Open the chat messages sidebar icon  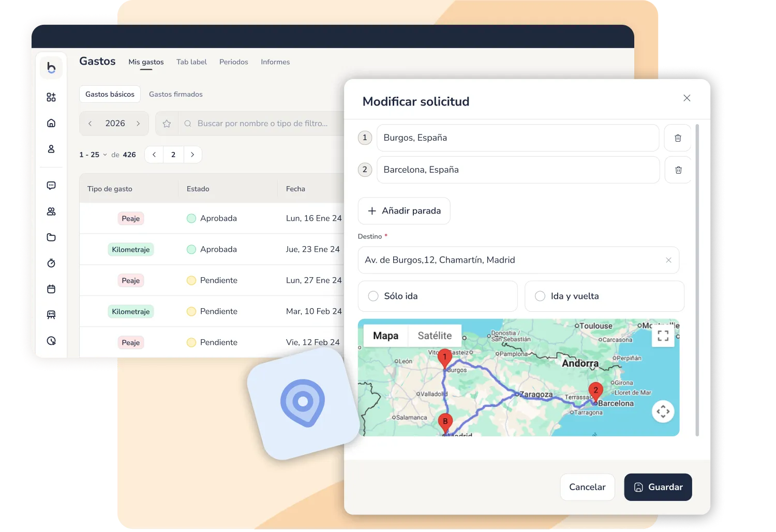click(51, 186)
